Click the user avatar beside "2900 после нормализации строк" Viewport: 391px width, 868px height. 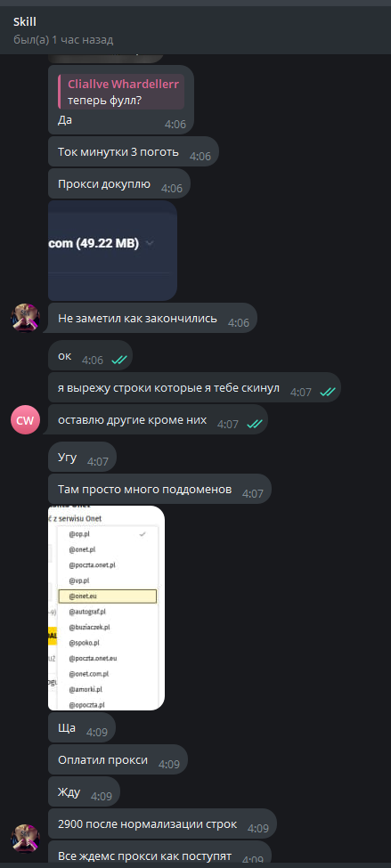coord(26,838)
